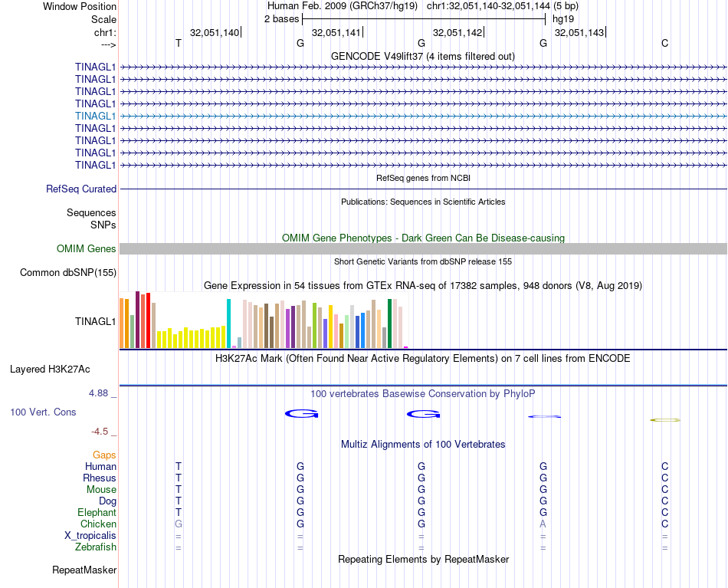This screenshot has width=728, height=588.
Task: Open the RefSeq Curated track label
Action: point(81,189)
